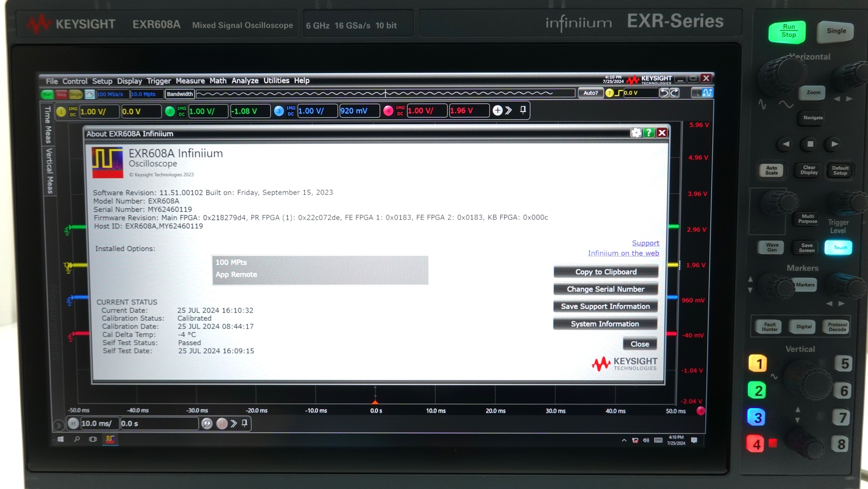Click the green channel 2 ground marker

(68, 230)
